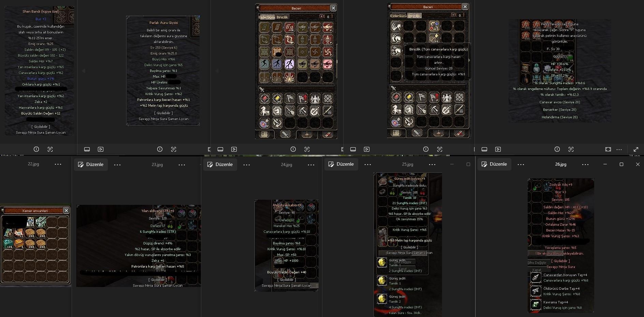Select the flame burst skill marked P
The height and width of the screenshot is (317, 644).
(290, 78)
